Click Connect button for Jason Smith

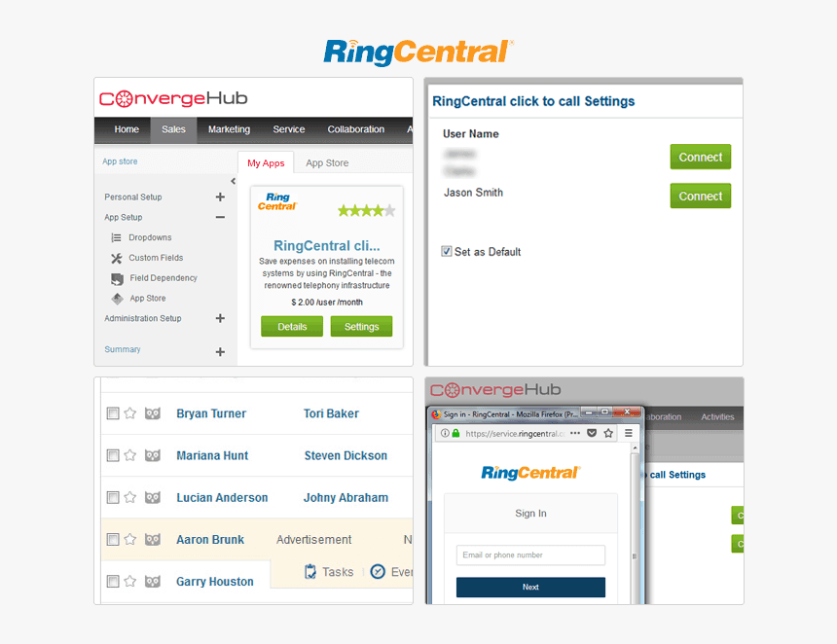[x=701, y=196]
